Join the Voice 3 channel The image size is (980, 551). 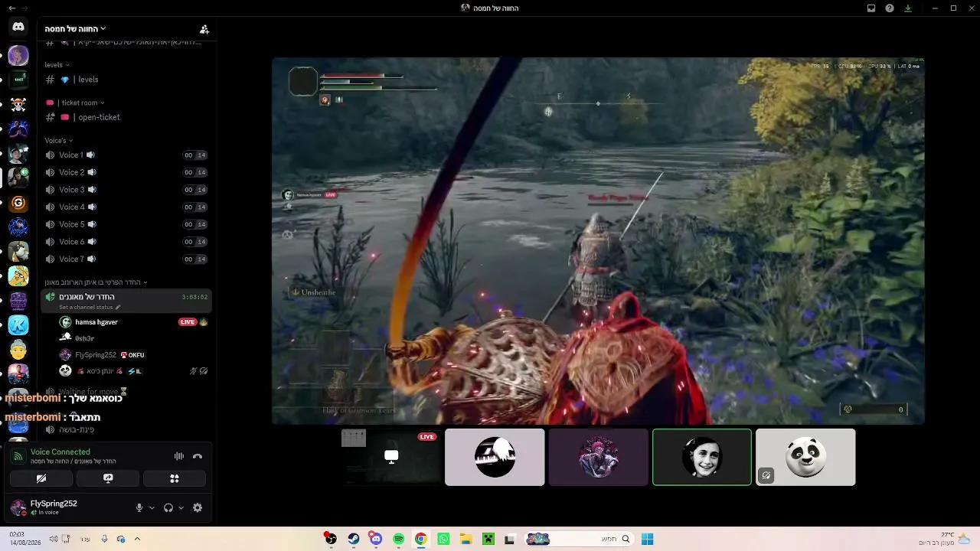tap(126, 190)
